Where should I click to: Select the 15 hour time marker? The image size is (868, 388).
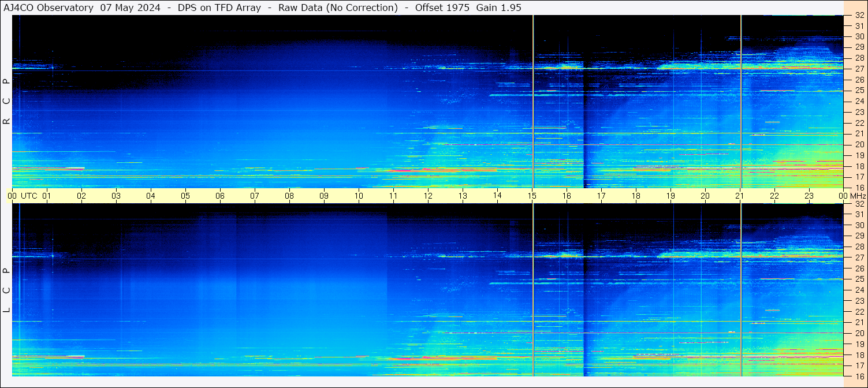coord(532,196)
